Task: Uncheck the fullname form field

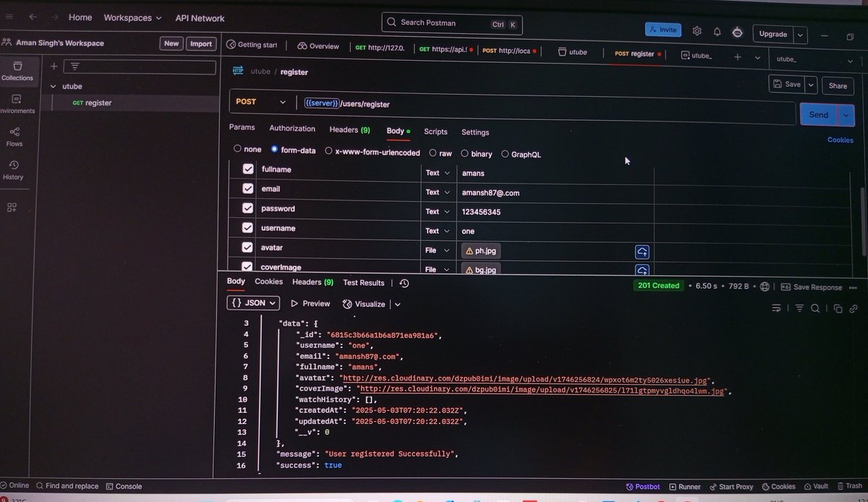Action: 248,169
